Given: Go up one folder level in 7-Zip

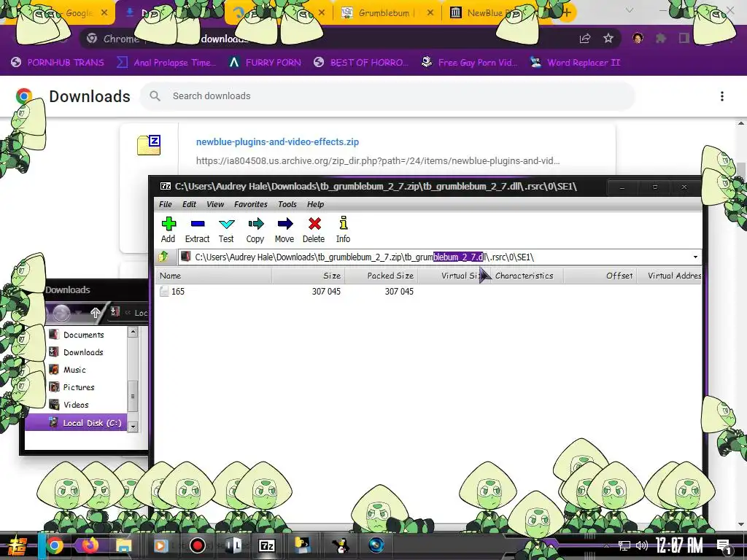Looking at the screenshot, I should [x=164, y=257].
